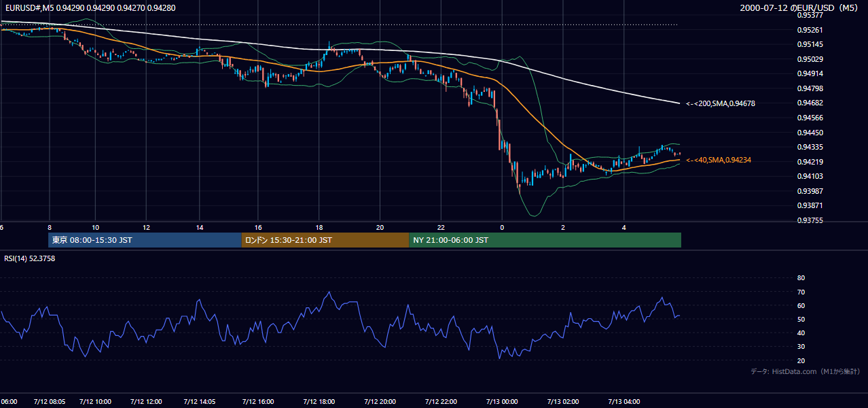Click hour label 10 on the price chart time axis

click(96, 227)
